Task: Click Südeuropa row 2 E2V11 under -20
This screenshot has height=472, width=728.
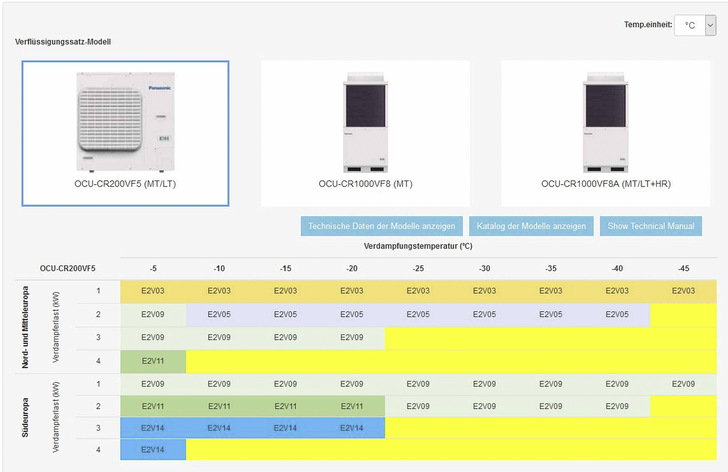Action: click(351, 406)
